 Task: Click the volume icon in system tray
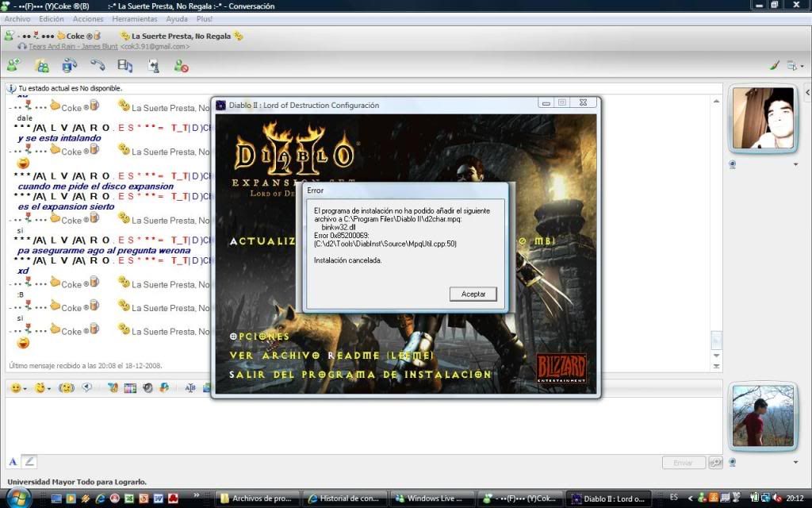click(x=776, y=498)
